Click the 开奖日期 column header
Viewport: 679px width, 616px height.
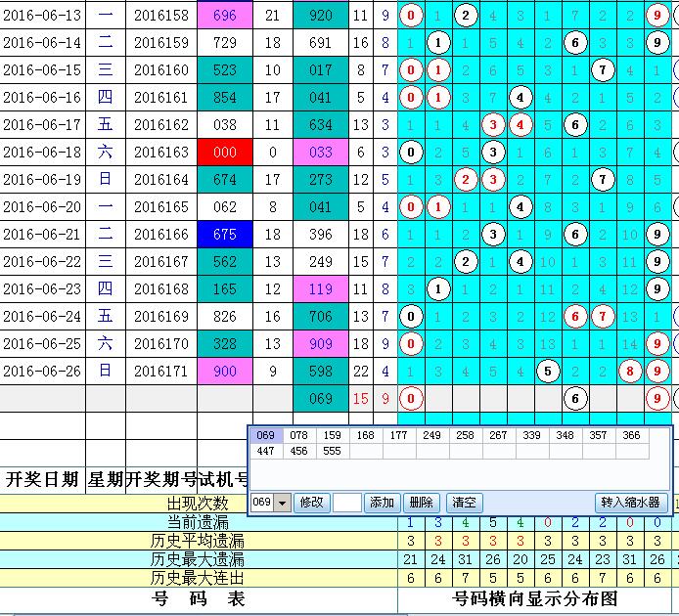42,479
